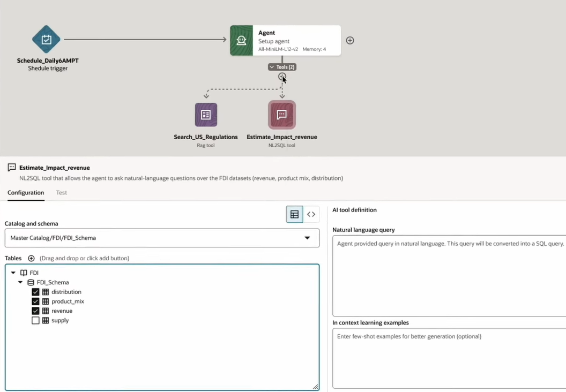Click the add table plus icon
The image size is (566, 392).
point(32,258)
